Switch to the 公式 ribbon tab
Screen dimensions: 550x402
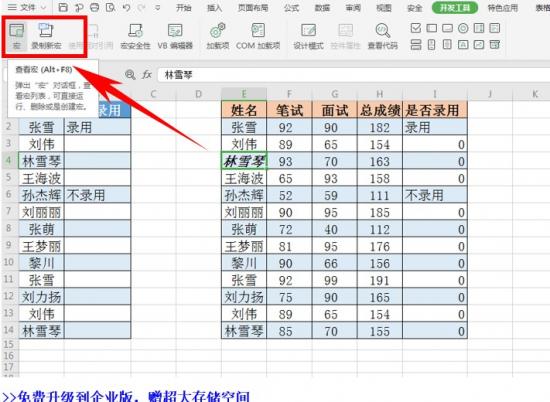coord(291,8)
